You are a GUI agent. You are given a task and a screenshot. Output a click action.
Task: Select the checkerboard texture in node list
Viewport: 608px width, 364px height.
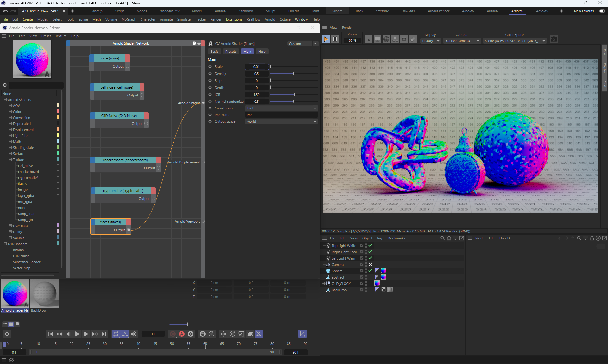pyautogui.click(x=28, y=172)
